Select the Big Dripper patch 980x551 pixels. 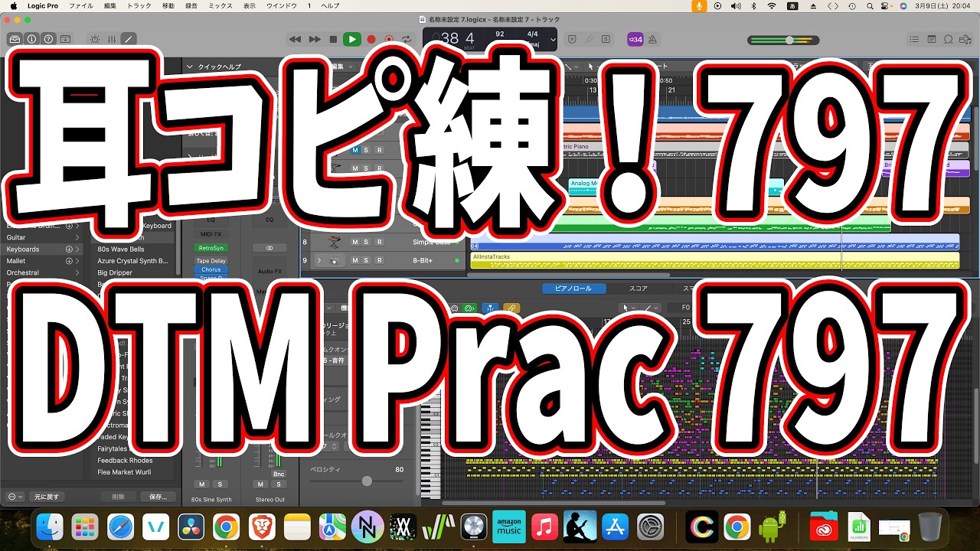coord(115,272)
